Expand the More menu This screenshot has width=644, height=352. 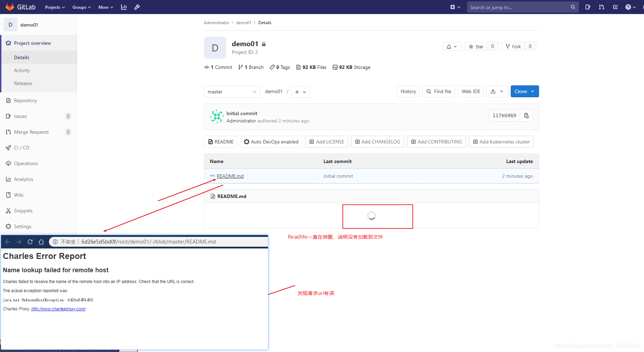tap(106, 7)
